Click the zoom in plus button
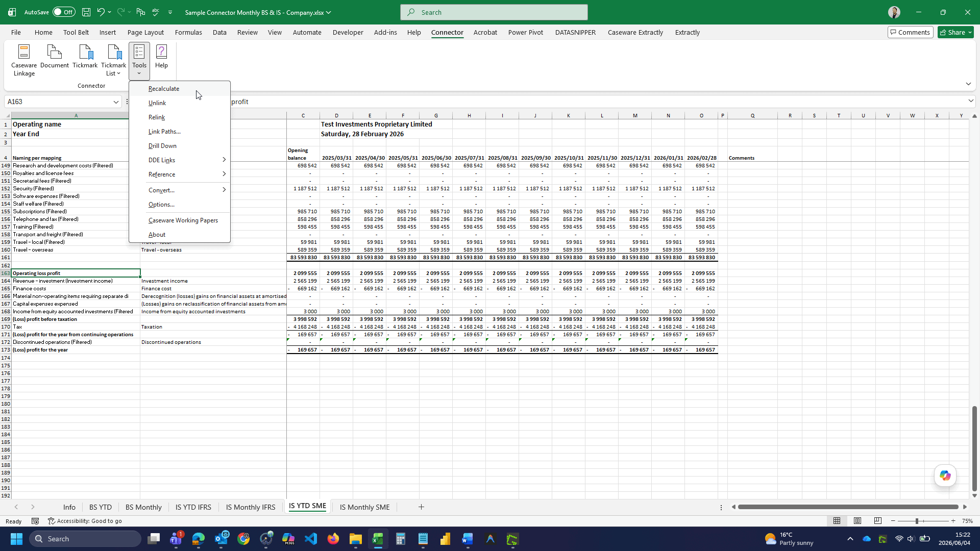980x551 pixels. (x=953, y=521)
